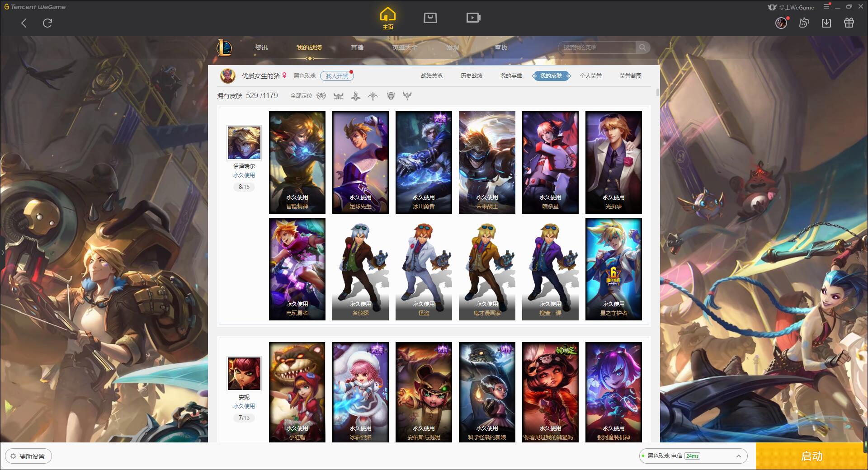Image resolution: width=868 pixels, height=470 pixels.
Task: Expand the left edge side panel handle
Action: (x=2, y=252)
